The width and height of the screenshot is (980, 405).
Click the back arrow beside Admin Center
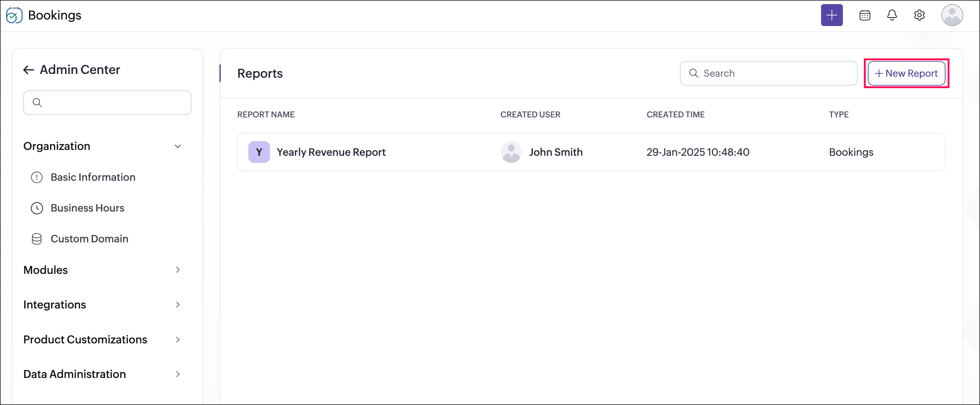(x=28, y=69)
